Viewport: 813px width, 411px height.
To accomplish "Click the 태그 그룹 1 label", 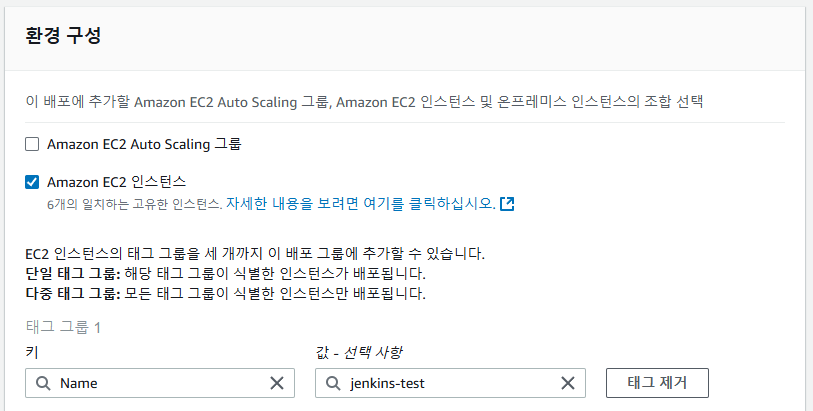I will click(x=63, y=327).
